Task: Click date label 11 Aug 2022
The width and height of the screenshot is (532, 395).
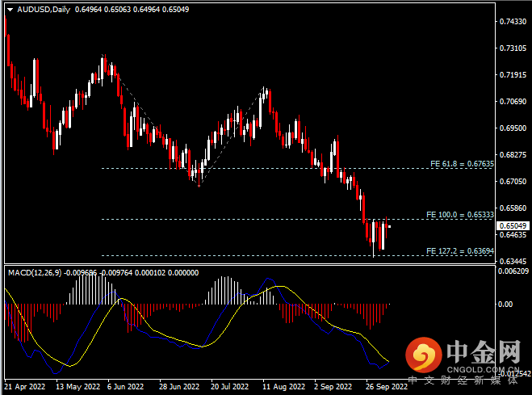Action: coord(283,387)
